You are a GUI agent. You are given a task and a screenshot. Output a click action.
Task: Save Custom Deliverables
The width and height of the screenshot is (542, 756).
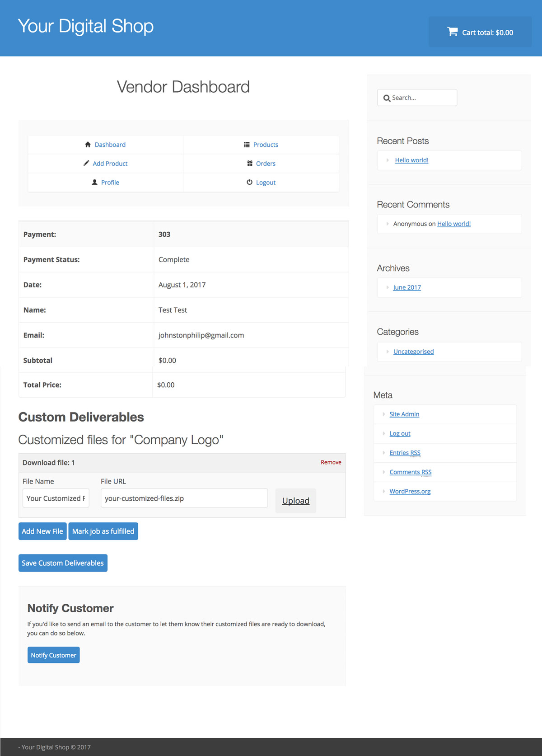(x=63, y=563)
